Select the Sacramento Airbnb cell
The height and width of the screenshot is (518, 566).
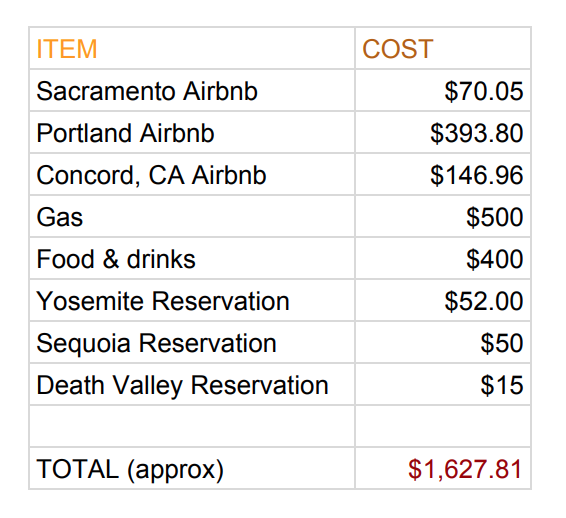coord(192,90)
